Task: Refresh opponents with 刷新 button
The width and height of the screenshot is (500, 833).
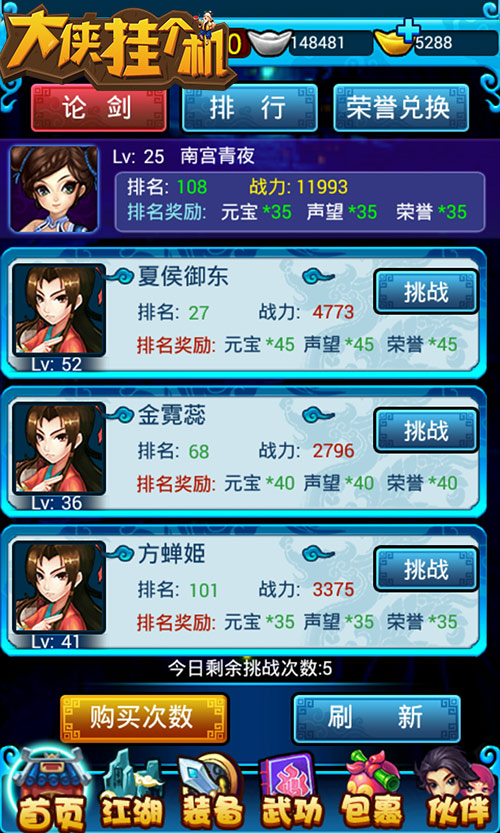Action: [x=377, y=718]
